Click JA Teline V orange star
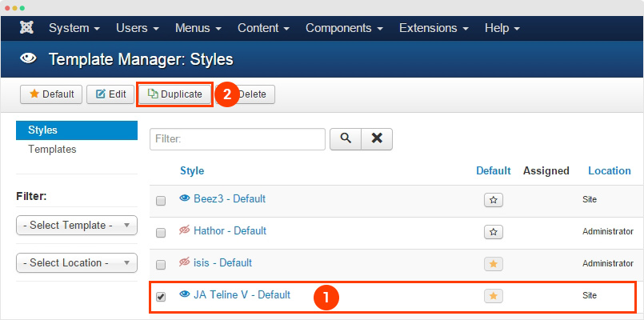The image size is (644, 320). [494, 296]
